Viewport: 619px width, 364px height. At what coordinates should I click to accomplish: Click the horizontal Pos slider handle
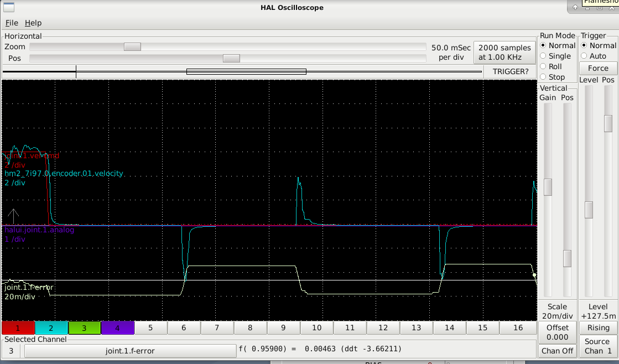coord(231,58)
